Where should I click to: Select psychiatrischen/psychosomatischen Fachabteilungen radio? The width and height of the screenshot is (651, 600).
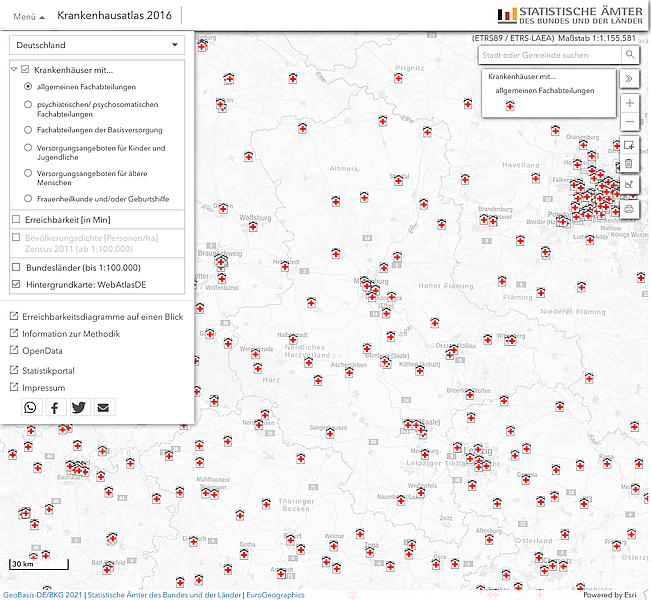pos(28,104)
